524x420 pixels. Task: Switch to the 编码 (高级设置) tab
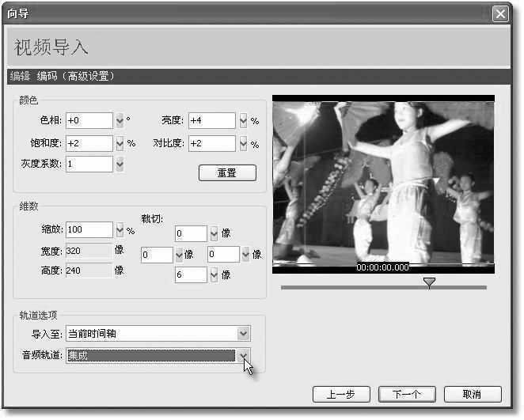76,77
